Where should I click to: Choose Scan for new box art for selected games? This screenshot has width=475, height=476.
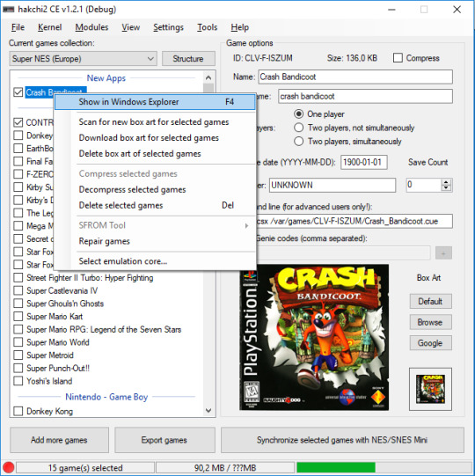[x=155, y=122]
